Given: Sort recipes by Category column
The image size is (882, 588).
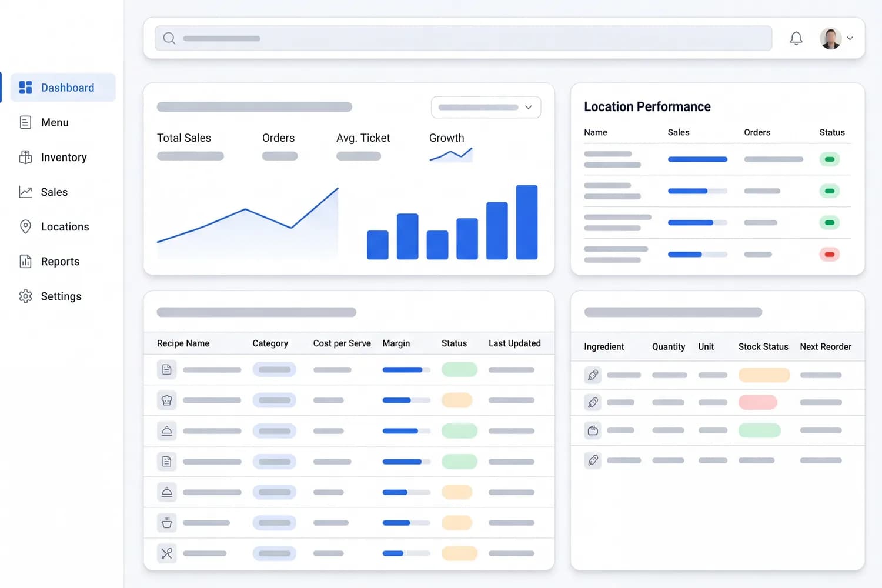Looking at the screenshot, I should pyautogui.click(x=270, y=343).
